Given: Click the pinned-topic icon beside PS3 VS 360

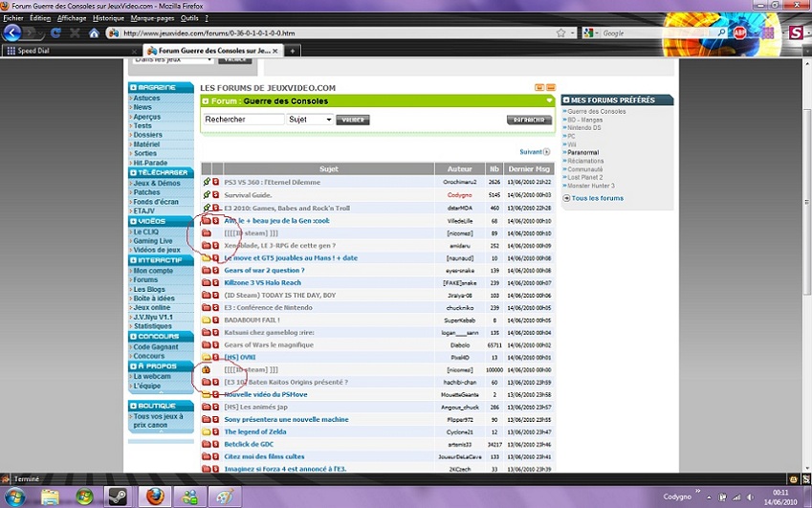Looking at the screenshot, I should coord(207,182).
